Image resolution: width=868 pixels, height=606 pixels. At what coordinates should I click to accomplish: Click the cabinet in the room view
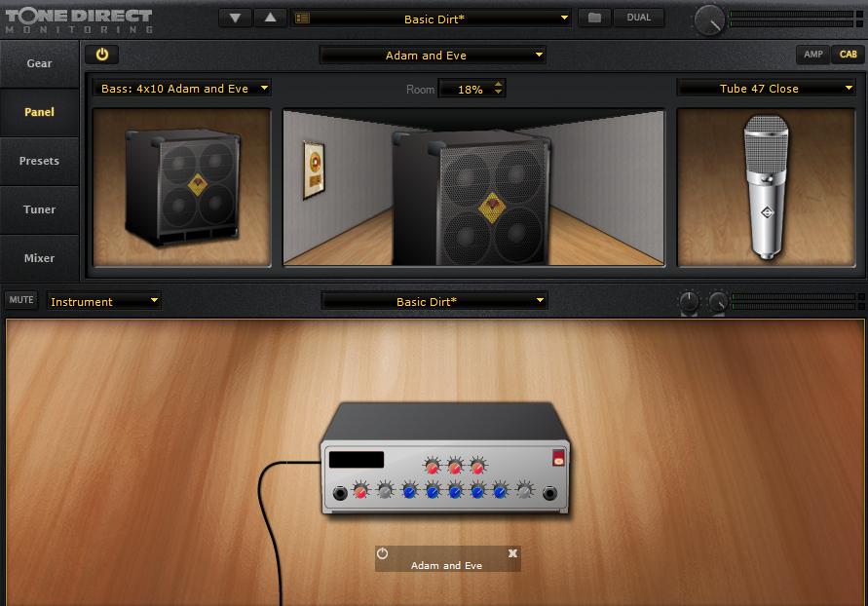tap(472, 198)
